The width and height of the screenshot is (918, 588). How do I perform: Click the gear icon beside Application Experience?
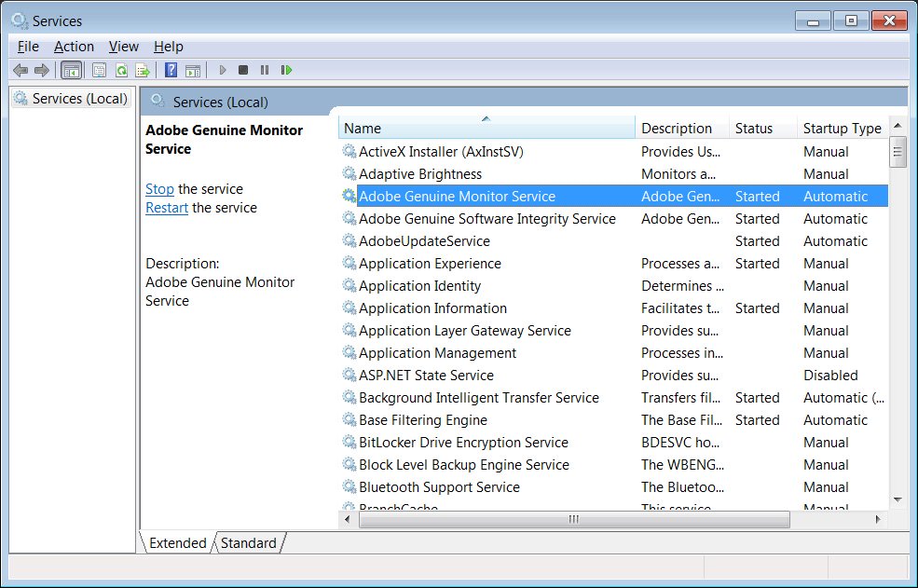coord(349,263)
